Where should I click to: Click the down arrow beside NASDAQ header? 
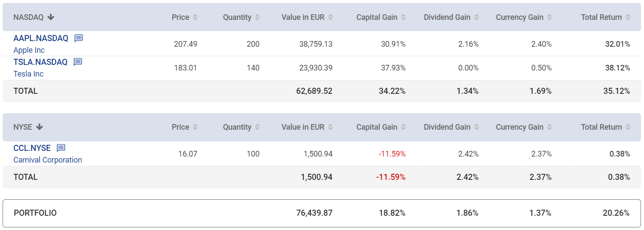point(51,17)
